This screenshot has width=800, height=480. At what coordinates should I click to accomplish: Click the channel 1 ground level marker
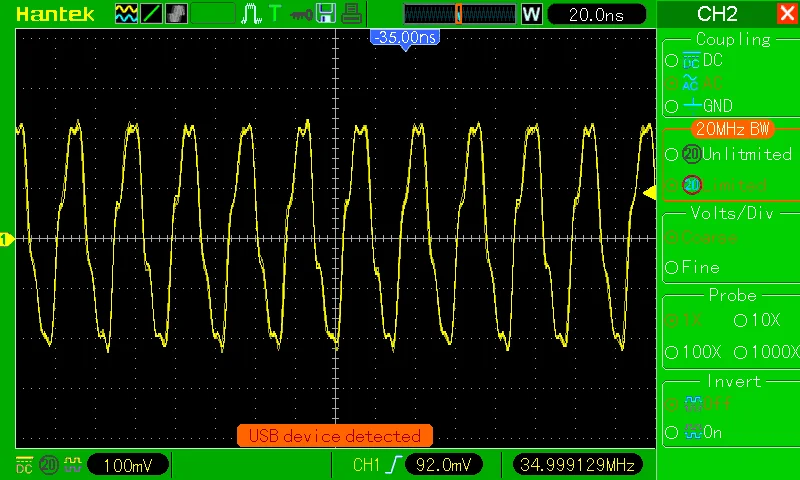7,239
